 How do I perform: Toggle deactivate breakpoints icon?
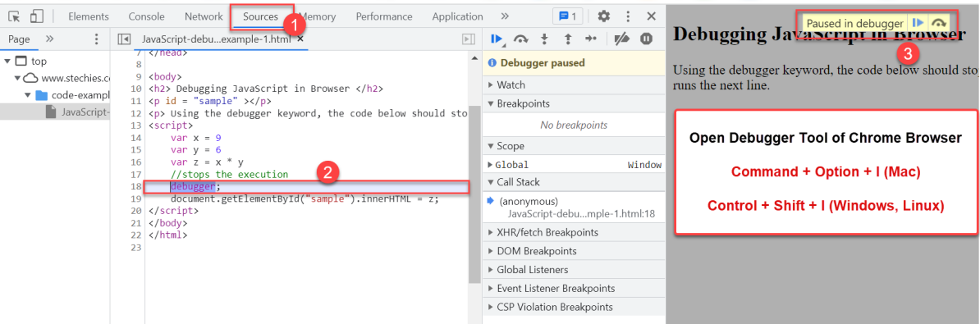(x=622, y=39)
